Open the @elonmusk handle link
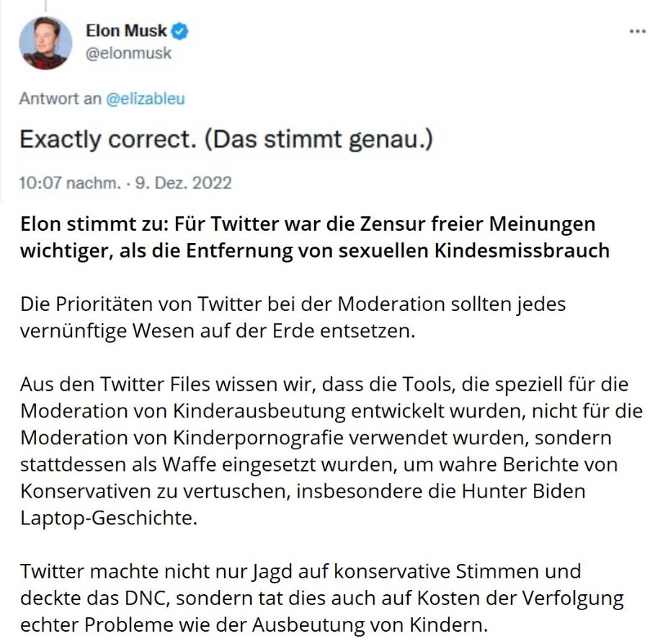663x644 pixels. pyautogui.click(x=128, y=53)
